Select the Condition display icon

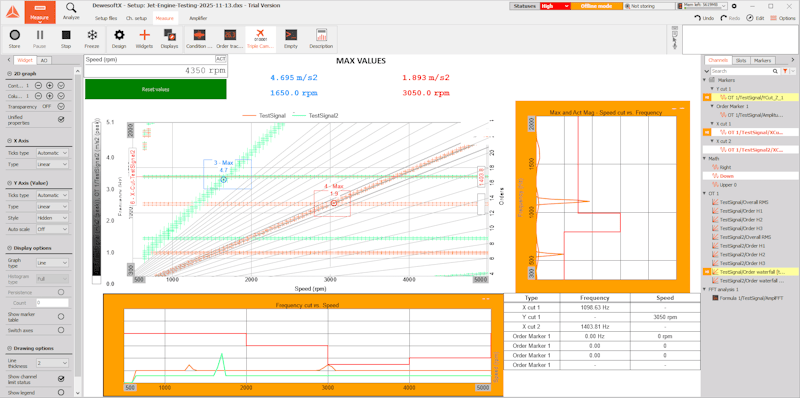coord(198,35)
